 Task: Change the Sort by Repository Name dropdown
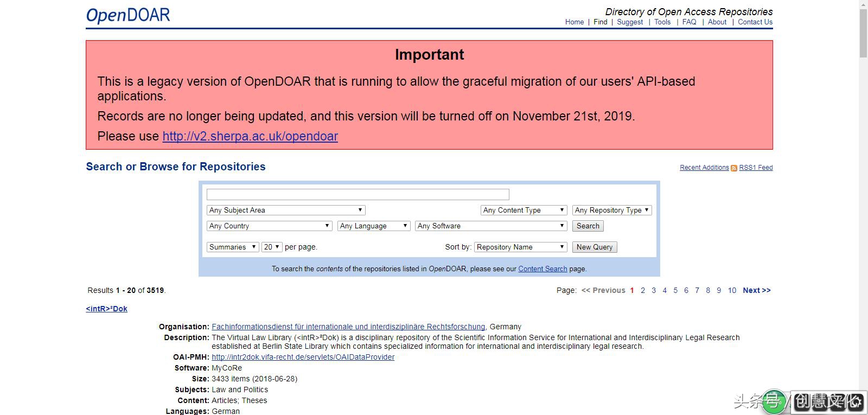pyautogui.click(x=520, y=247)
